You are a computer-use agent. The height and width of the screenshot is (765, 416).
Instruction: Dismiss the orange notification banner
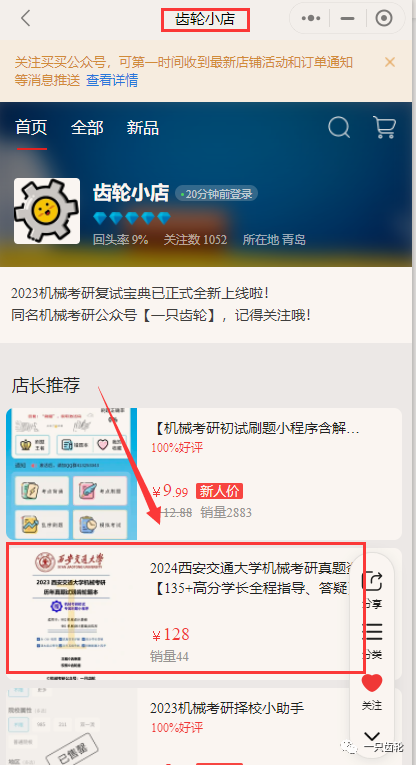tap(390, 62)
